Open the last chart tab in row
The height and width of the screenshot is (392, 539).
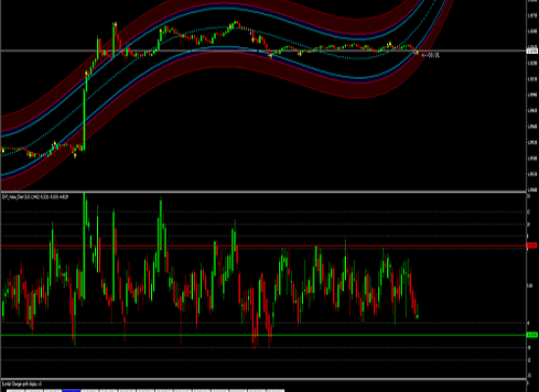click(x=275, y=390)
